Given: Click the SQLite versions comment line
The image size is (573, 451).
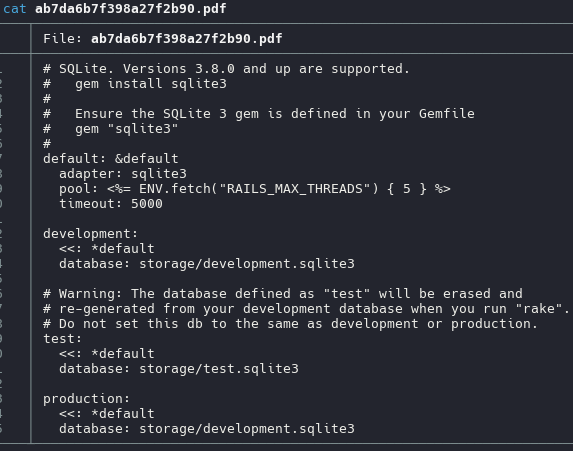Looking at the screenshot, I should 226,69.
